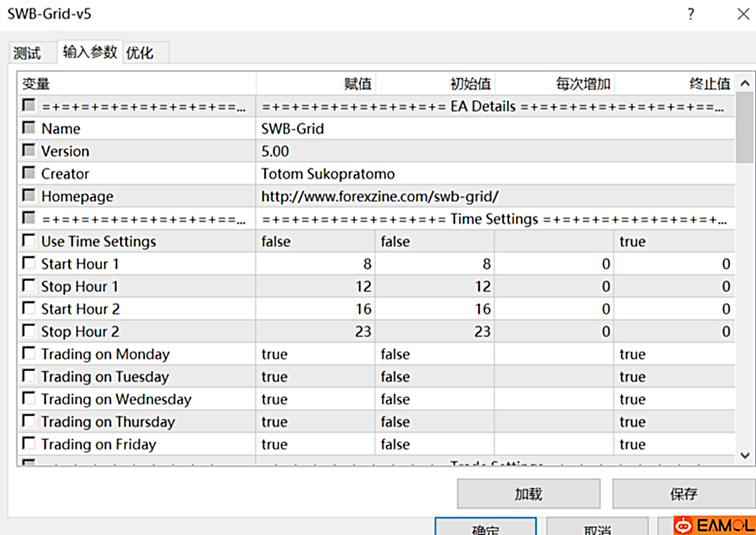
Task: Select the SWB-Grid name value
Action: [x=293, y=128]
